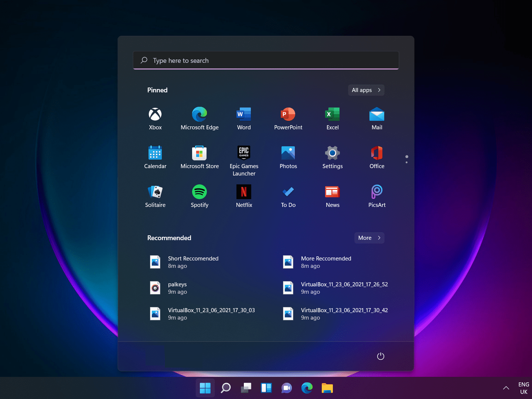Show all apps list
The height and width of the screenshot is (399, 532).
click(366, 90)
